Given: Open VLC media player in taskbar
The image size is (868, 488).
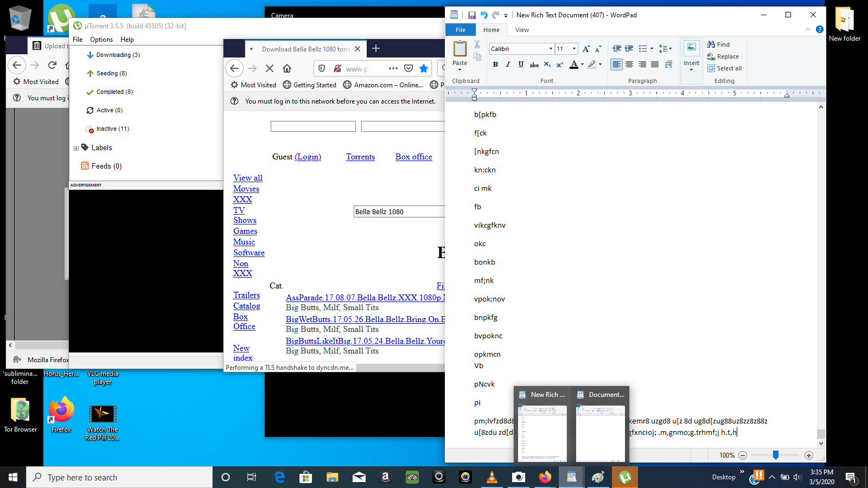Looking at the screenshot, I should coord(492,477).
